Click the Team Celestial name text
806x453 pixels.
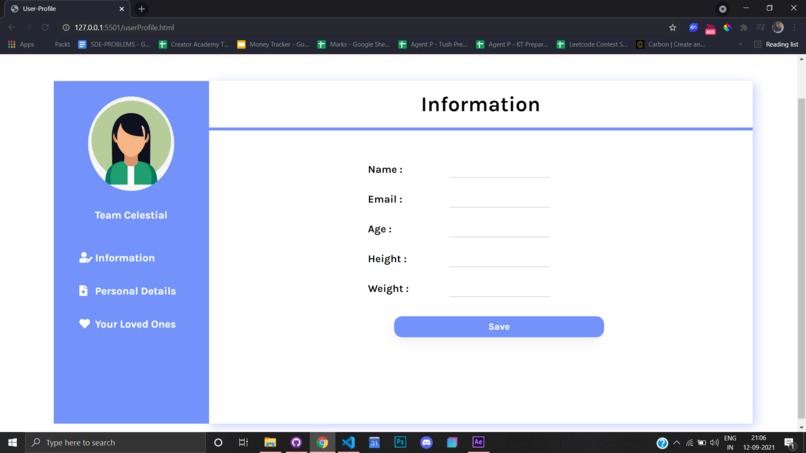131,215
